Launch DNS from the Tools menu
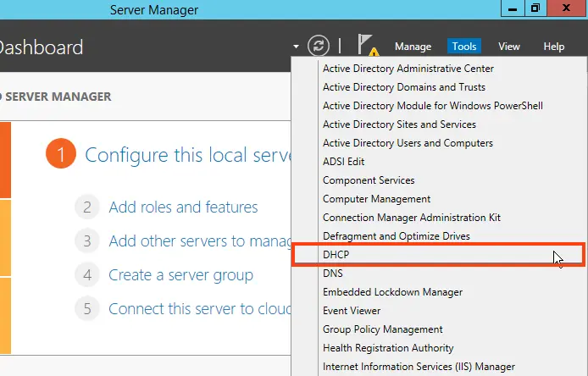This screenshot has height=376, width=588. pos(332,274)
